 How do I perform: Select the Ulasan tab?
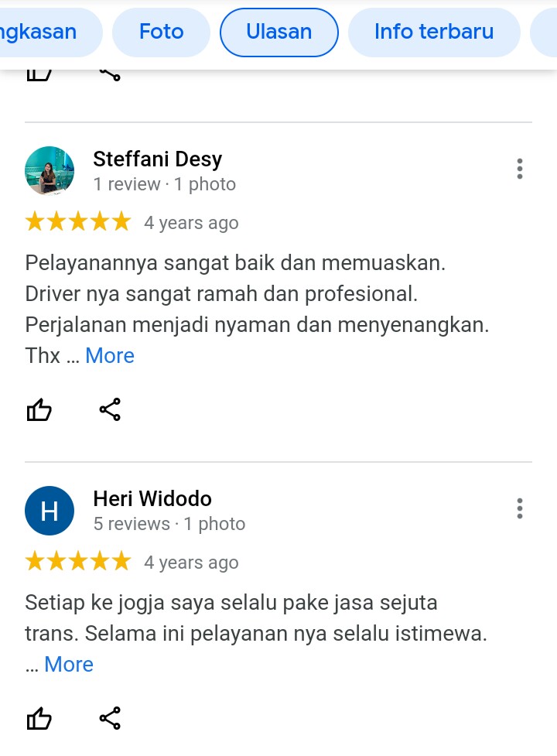(x=279, y=32)
